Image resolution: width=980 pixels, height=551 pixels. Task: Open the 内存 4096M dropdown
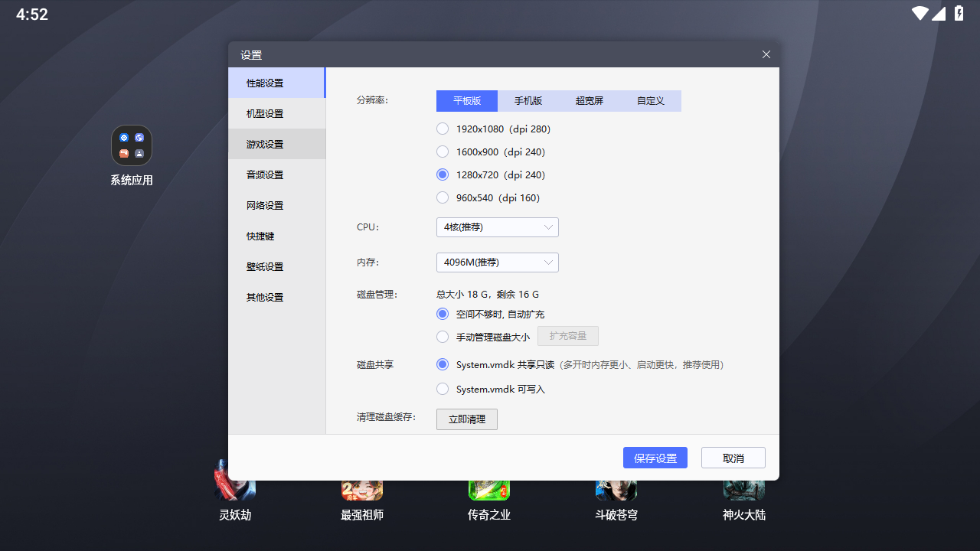tap(497, 262)
